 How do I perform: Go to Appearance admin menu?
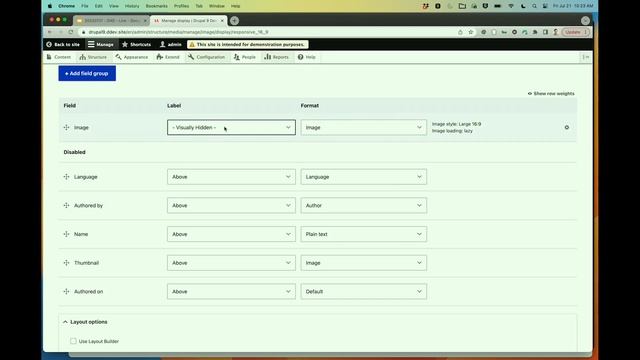click(131, 57)
